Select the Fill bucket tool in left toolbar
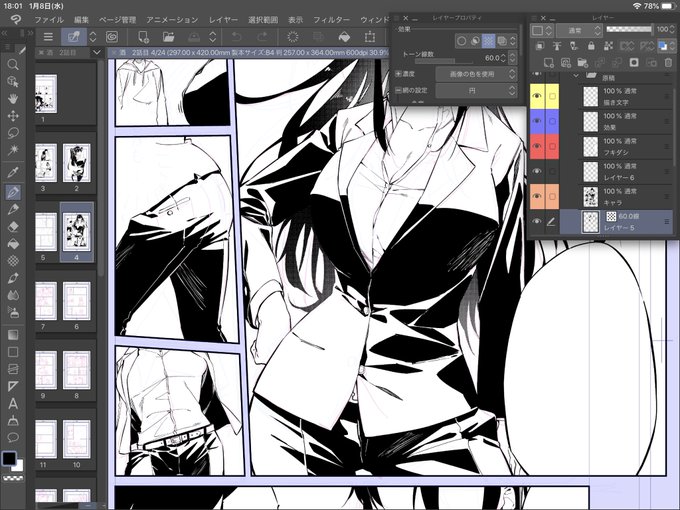Screen dimensions: 680x510 pos(13,244)
